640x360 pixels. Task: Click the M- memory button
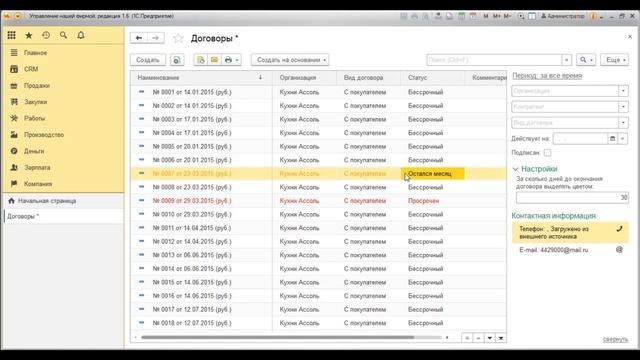pos(507,16)
